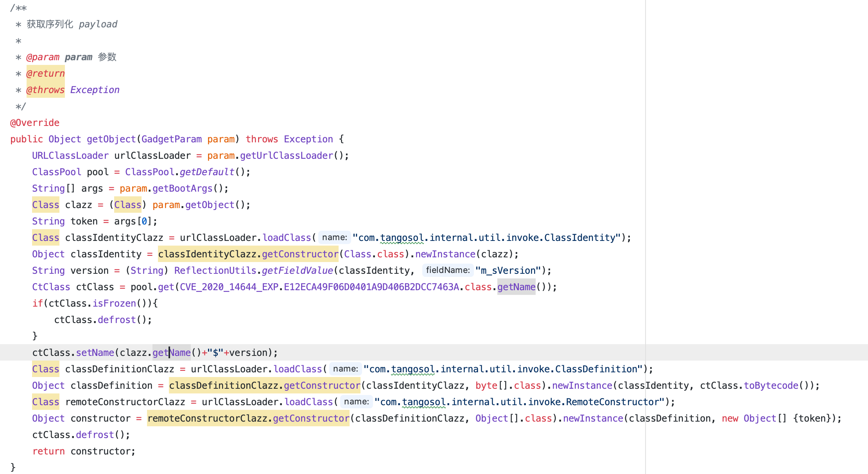This screenshot has width=868, height=474.
Task: Click the fieldName: parameter hint
Action: click(x=448, y=270)
